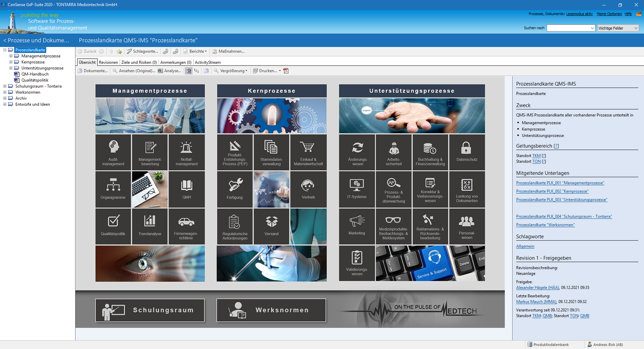This screenshot has width=644, height=349.
Task: Click the Meine Optionen link
Action: (x=609, y=14)
